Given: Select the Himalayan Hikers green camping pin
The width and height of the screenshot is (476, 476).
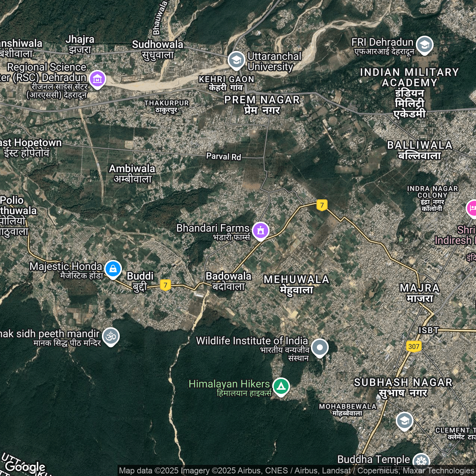Looking at the screenshot, I should [281, 386].
